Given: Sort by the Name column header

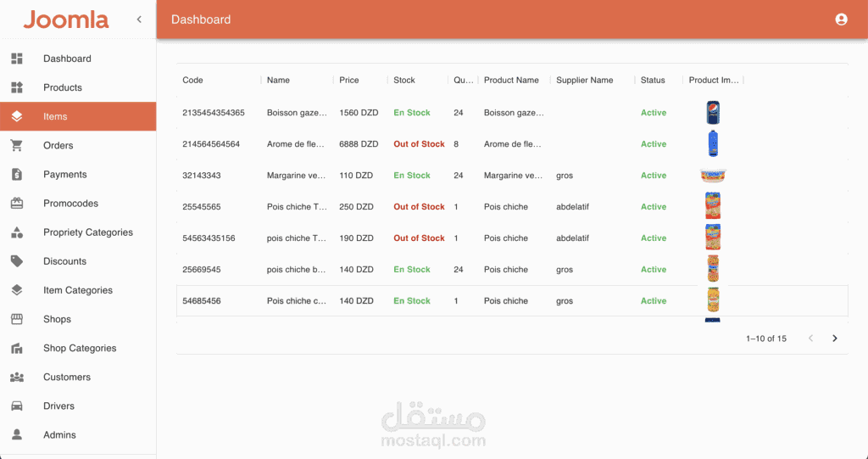Looking at the screenshot, I should (278, 80).
